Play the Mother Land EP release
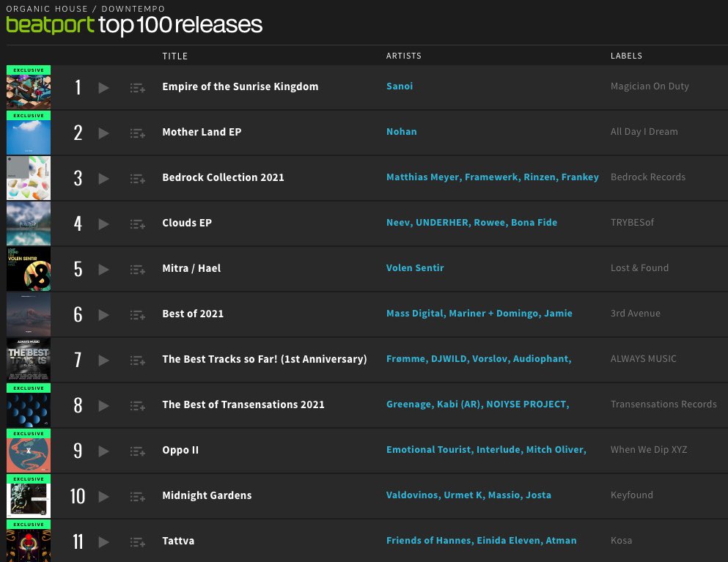The image size is (728, 562). pyautogui.click(x=103, y=133)
